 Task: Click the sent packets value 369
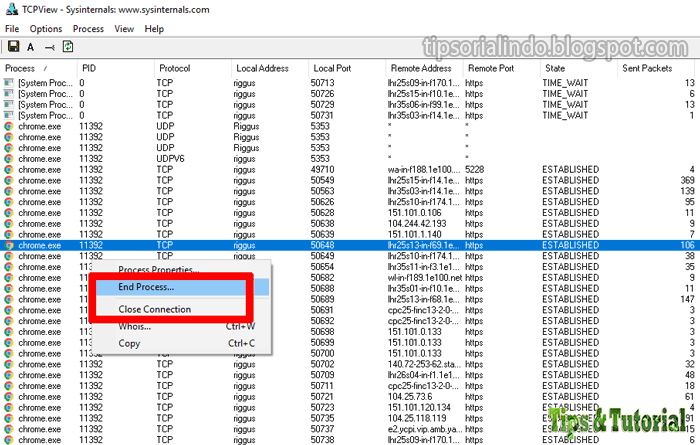pos(687,180)
